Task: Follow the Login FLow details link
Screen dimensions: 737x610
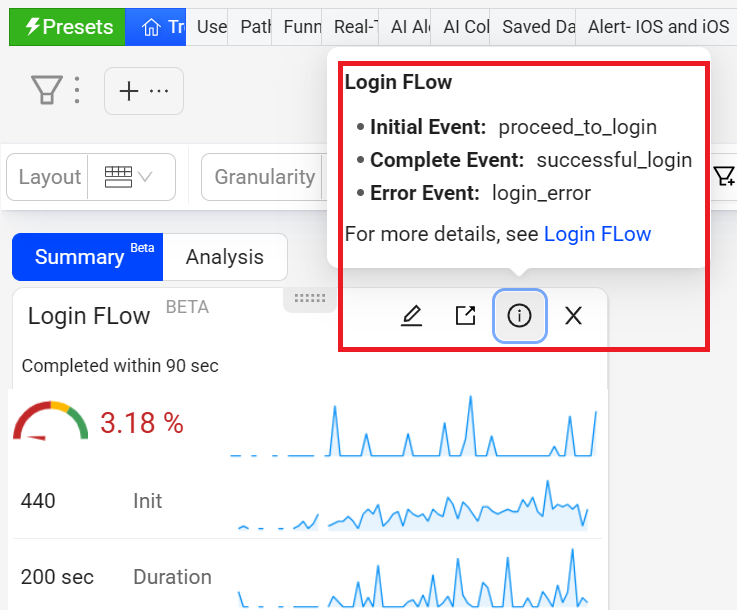Action: [x=597, y=234]
